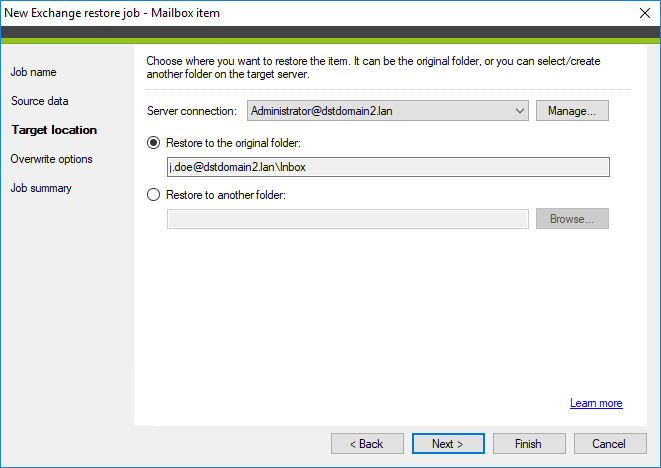Viewport: 661px width, 468px height.
Task: Open the Server connection combo box
Action: click(380, 111)
